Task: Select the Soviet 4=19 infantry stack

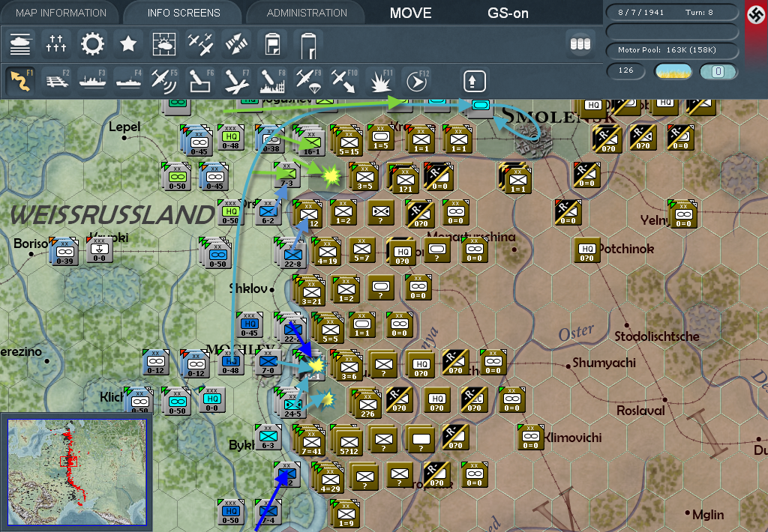Action: click(x=327, y=252)
